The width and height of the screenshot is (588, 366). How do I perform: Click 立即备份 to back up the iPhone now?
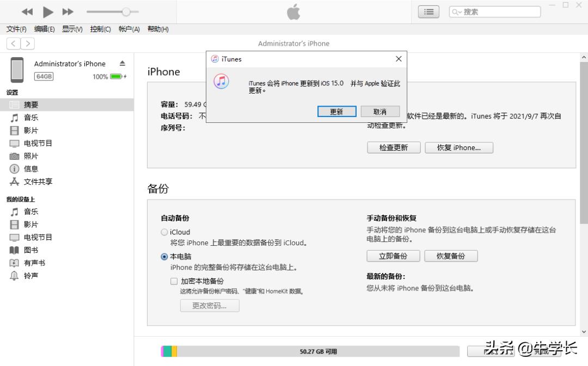393,256
